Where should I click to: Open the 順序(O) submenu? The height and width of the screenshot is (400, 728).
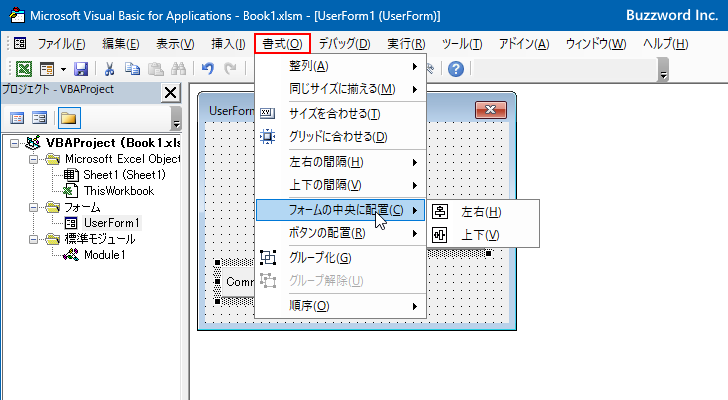(x=340, y=306)
